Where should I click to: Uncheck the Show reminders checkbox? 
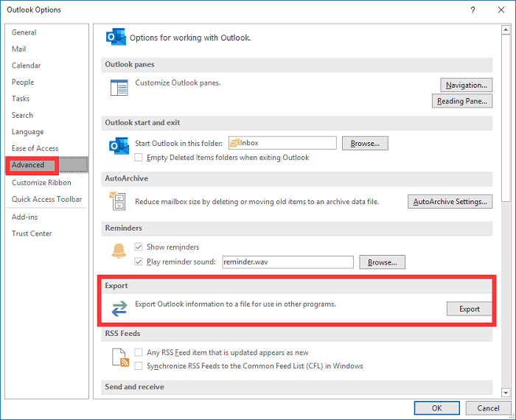coord(139,248)
